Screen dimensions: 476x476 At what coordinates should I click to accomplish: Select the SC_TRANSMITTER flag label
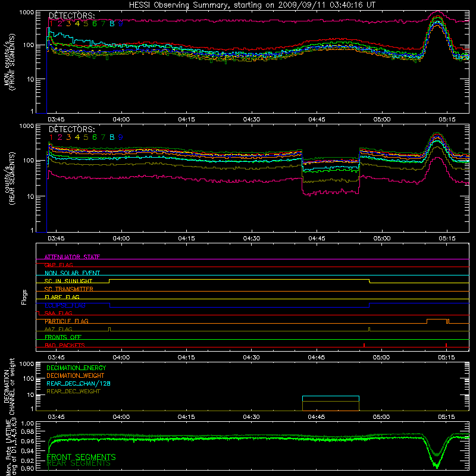point(69,289)
